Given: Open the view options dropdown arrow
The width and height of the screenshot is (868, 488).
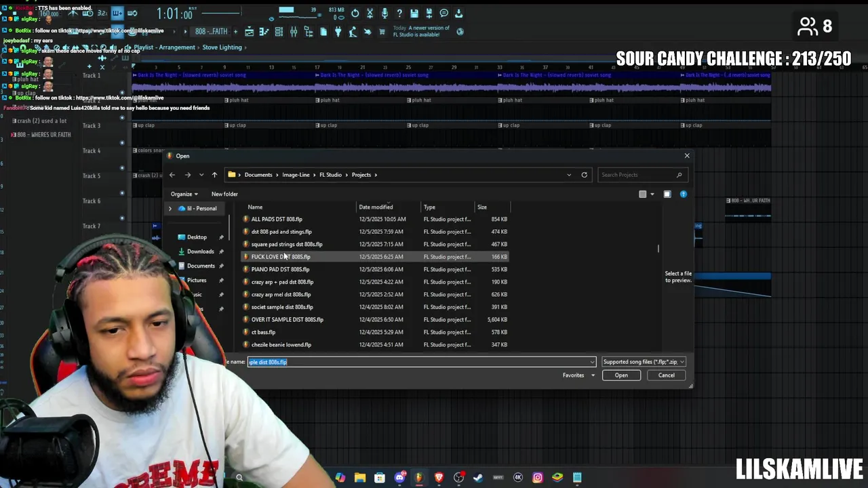Looking at the screenshot, I should pos(652,195).
